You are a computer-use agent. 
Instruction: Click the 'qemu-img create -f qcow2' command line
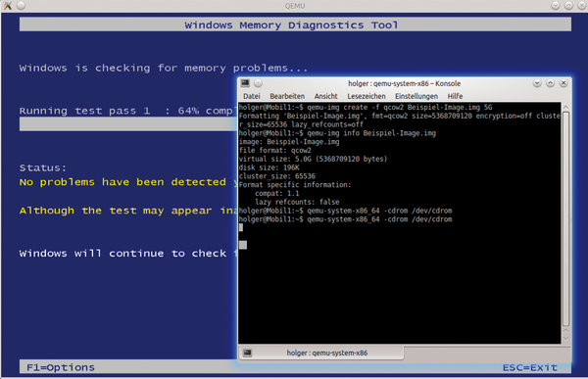[x=366, y=107]
